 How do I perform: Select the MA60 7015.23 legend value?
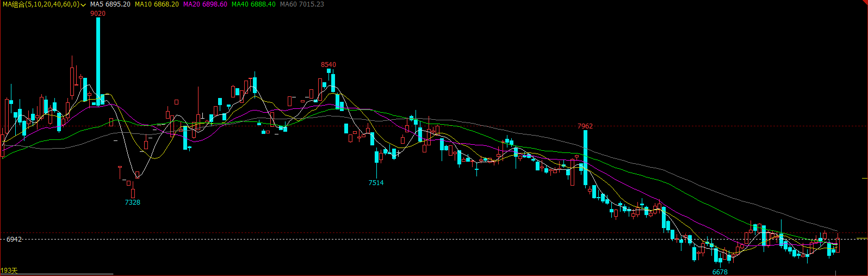click(302, 4)
